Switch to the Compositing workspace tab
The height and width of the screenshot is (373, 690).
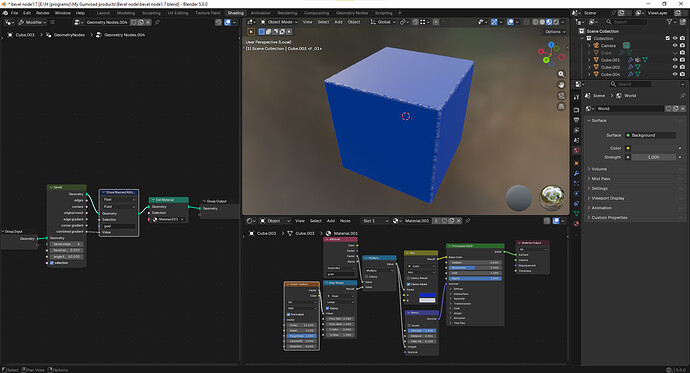[x=316, y=13]
